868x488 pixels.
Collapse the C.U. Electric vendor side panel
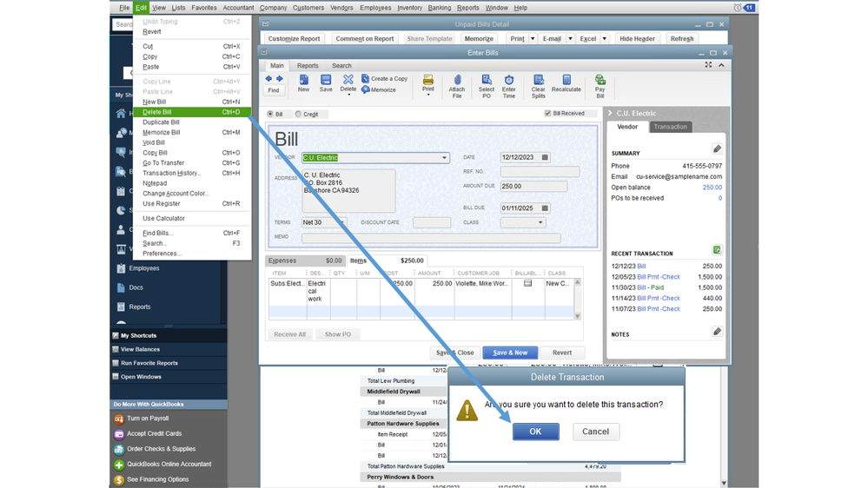[x=611, y=114]
